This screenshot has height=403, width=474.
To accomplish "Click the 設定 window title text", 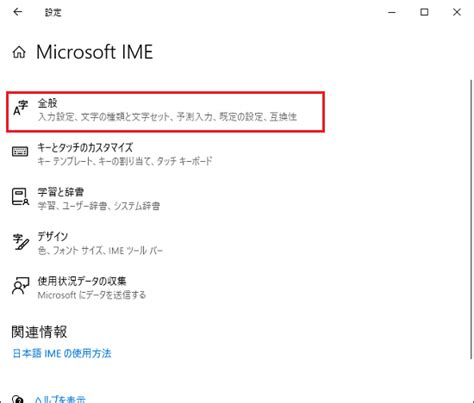I will pyautogui.click(x=53, y=13).
